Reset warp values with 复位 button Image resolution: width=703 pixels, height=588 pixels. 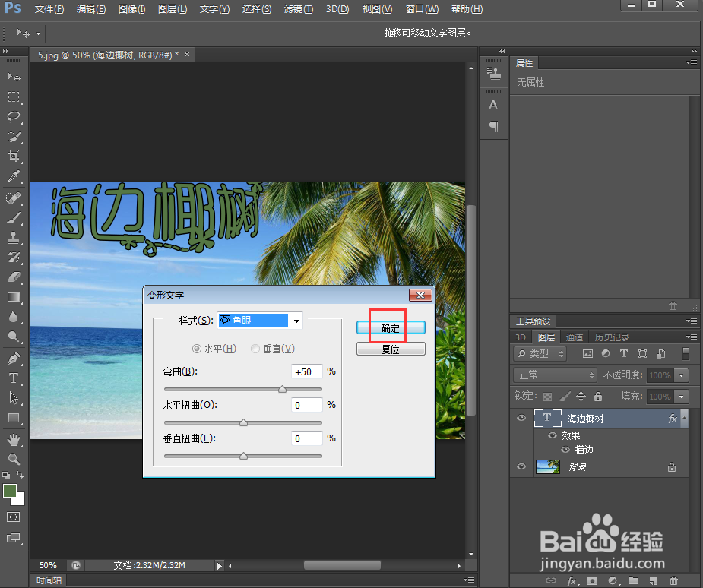coord(390,348)
